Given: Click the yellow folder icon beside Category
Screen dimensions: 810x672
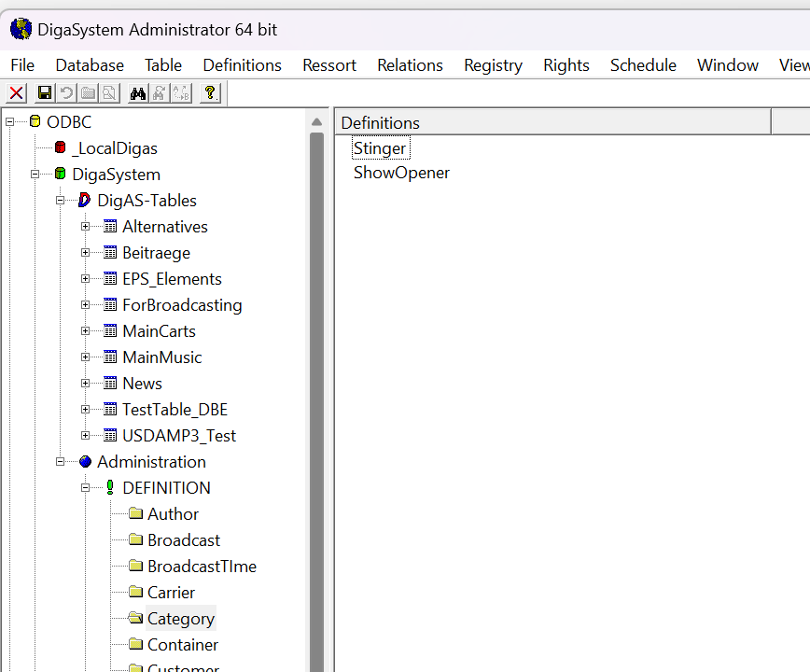Looking at the screenshot, I should pos(136,618).
